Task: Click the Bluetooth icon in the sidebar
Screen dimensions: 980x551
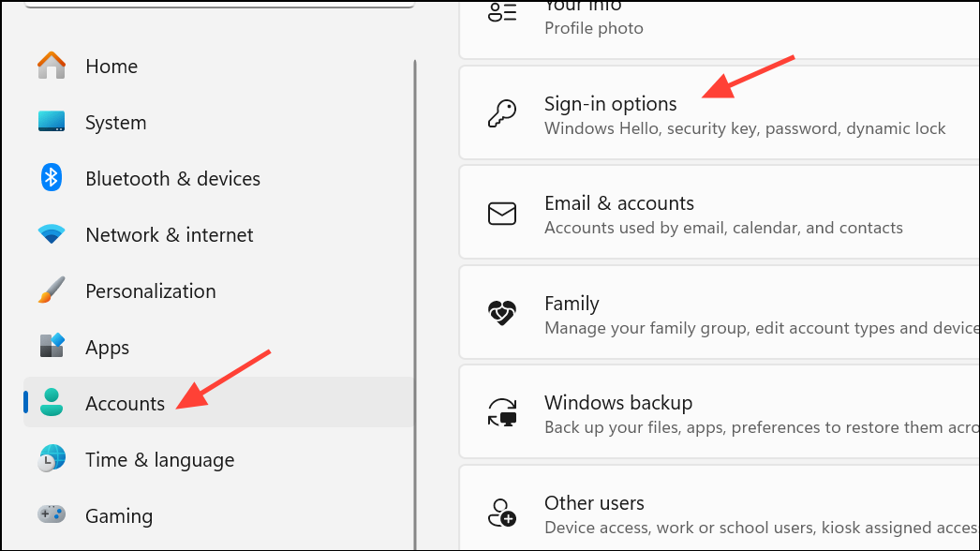Action: tap(51, 178)
